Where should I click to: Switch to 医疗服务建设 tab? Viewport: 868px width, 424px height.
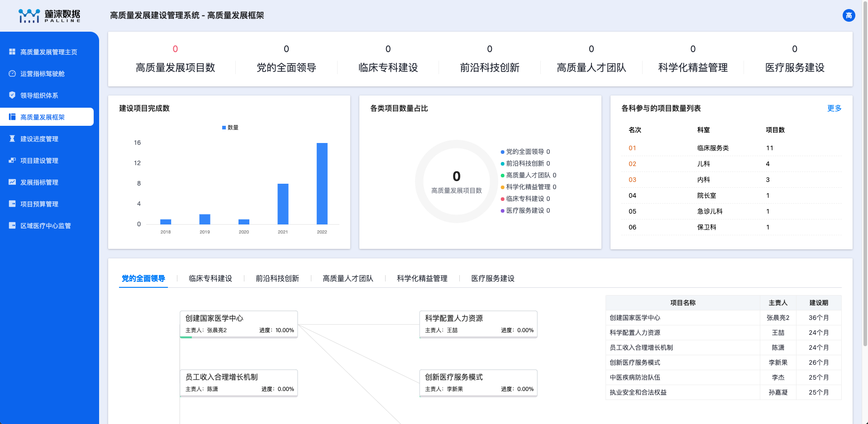(x=493, y=278)
